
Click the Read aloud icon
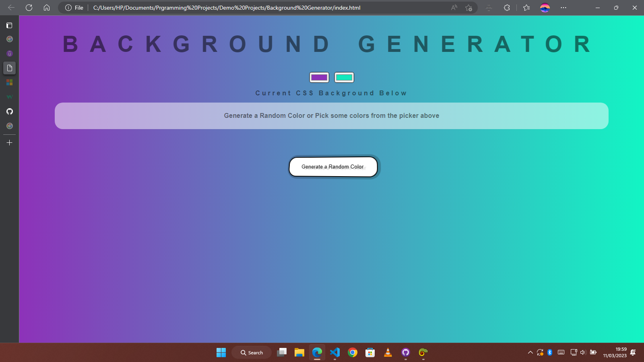tap(454, 8)
